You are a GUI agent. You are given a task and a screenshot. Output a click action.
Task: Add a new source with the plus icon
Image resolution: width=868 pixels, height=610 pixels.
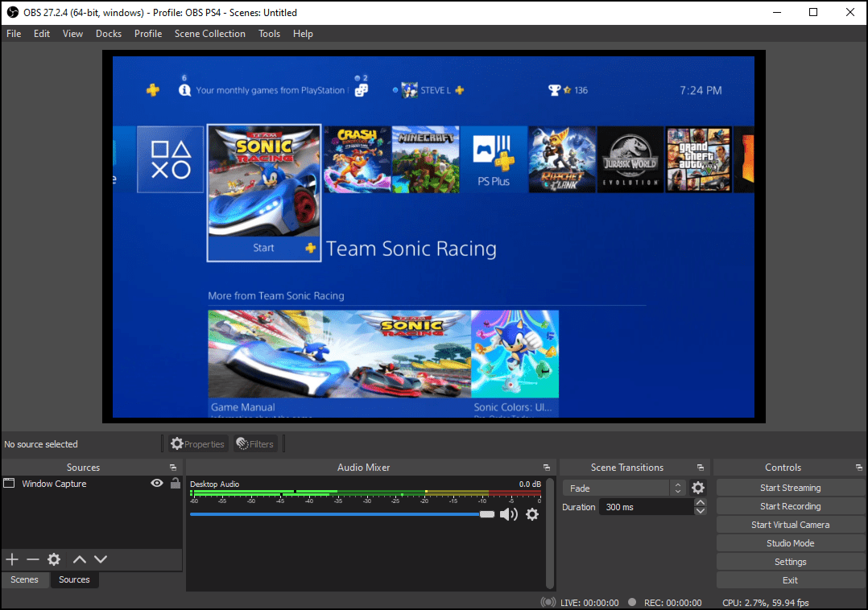point(11,558)
